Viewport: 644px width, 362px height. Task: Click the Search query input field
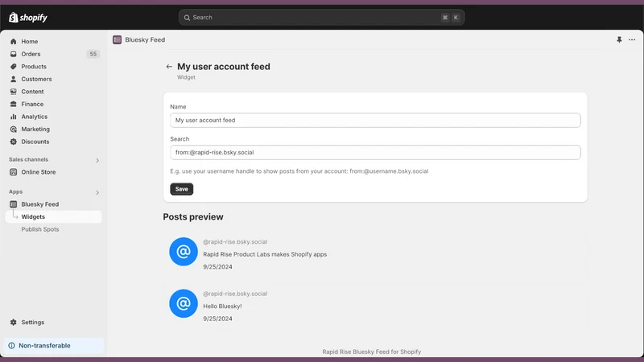375,152
